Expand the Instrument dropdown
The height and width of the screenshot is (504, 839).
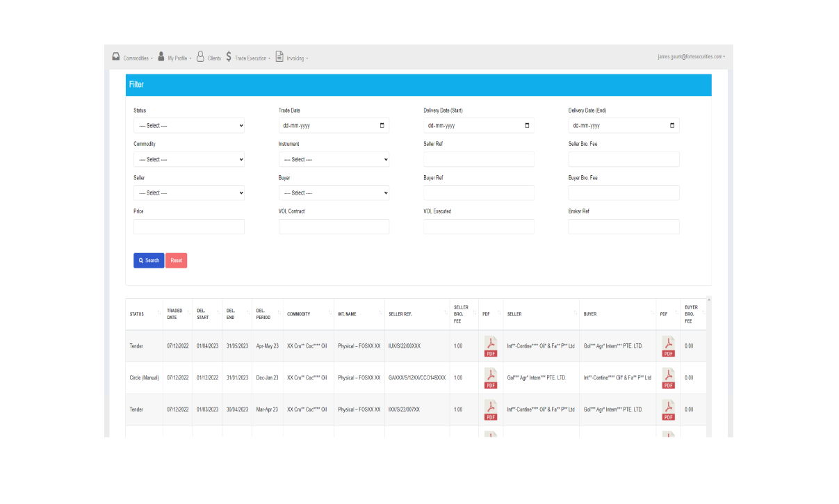(334, 159)
